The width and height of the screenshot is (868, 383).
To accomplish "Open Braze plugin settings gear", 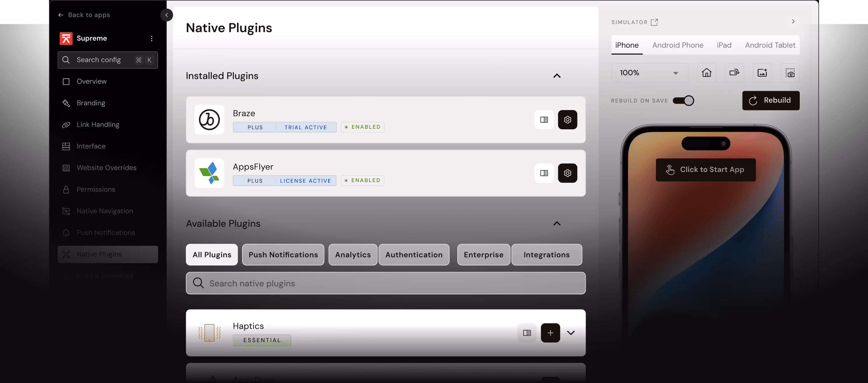I will (567, 119).
